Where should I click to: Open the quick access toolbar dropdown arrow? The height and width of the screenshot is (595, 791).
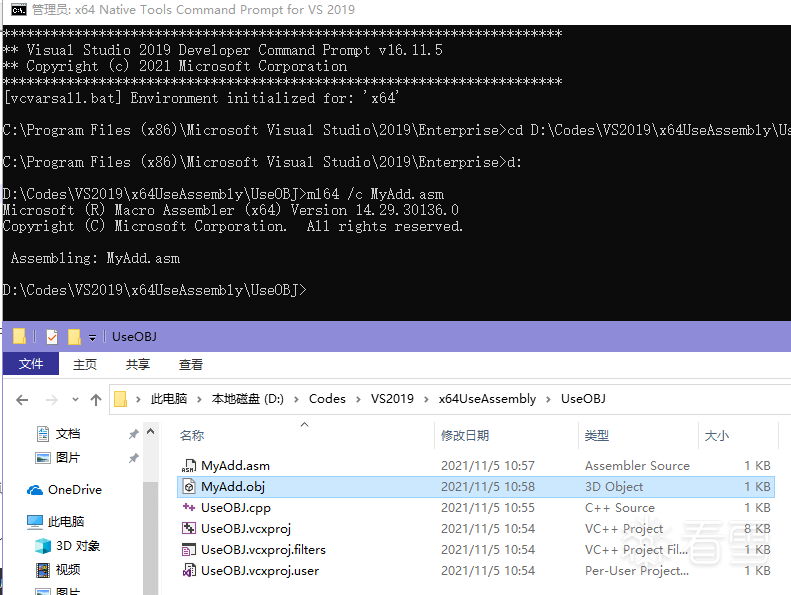click(92, 338)
